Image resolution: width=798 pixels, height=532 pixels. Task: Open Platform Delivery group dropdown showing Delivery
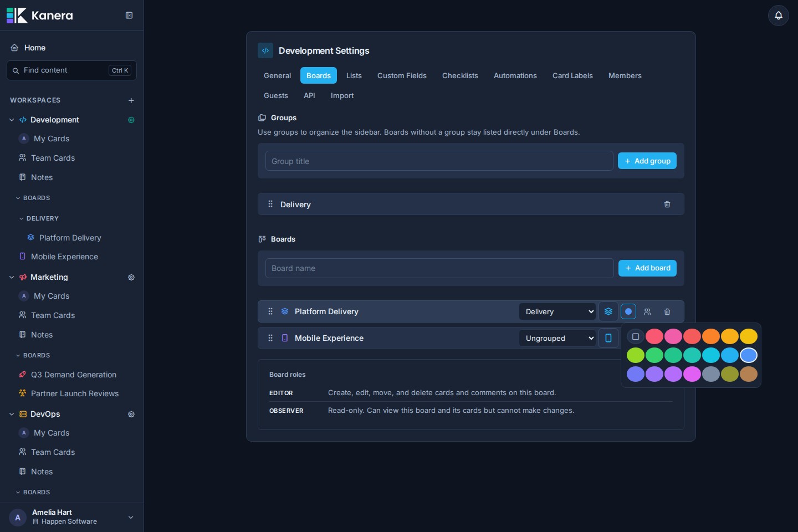[x=557, y=311]
